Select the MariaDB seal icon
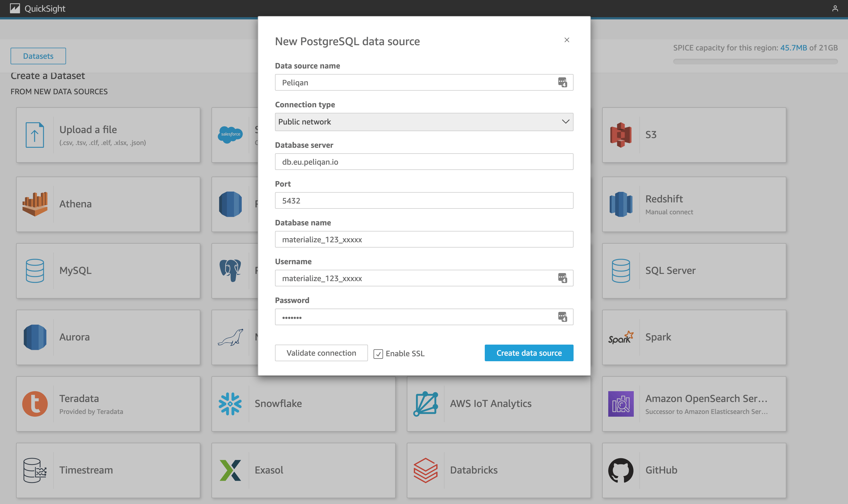This screenshot has width=848, height=504. point(230,337)
